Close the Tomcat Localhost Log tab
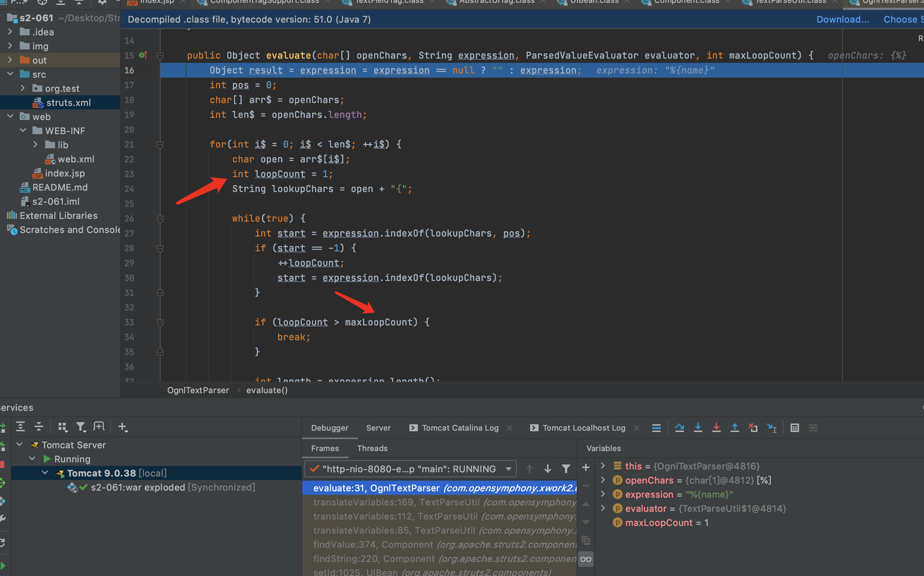Image resolution: width=924 pixels, height=576 pixels. (636, 428)
